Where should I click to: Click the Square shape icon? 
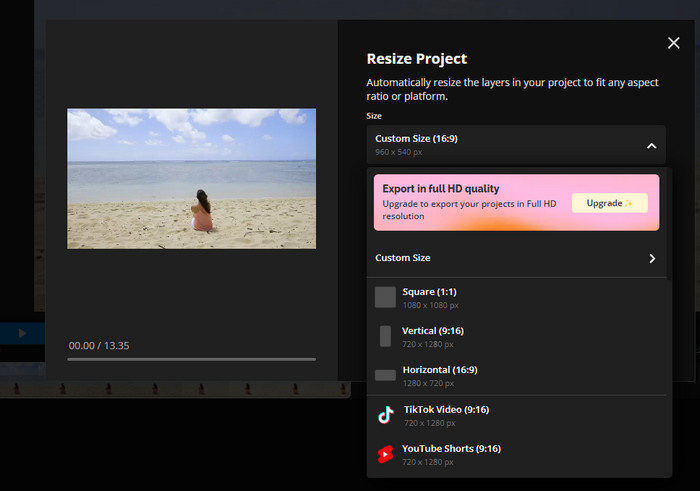tap(385, 297)
